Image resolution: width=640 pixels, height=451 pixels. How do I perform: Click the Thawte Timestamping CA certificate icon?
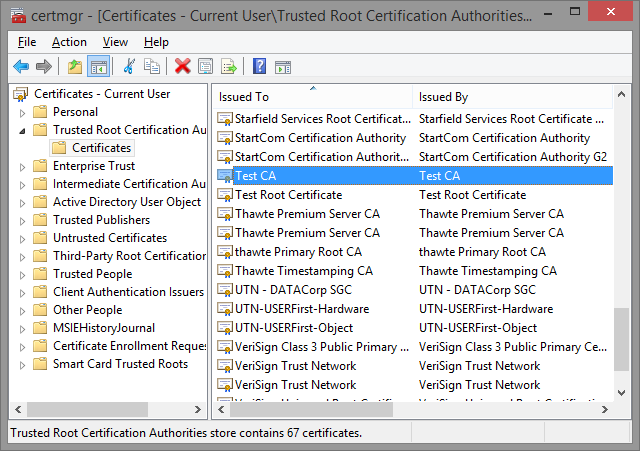coord(225,271)
